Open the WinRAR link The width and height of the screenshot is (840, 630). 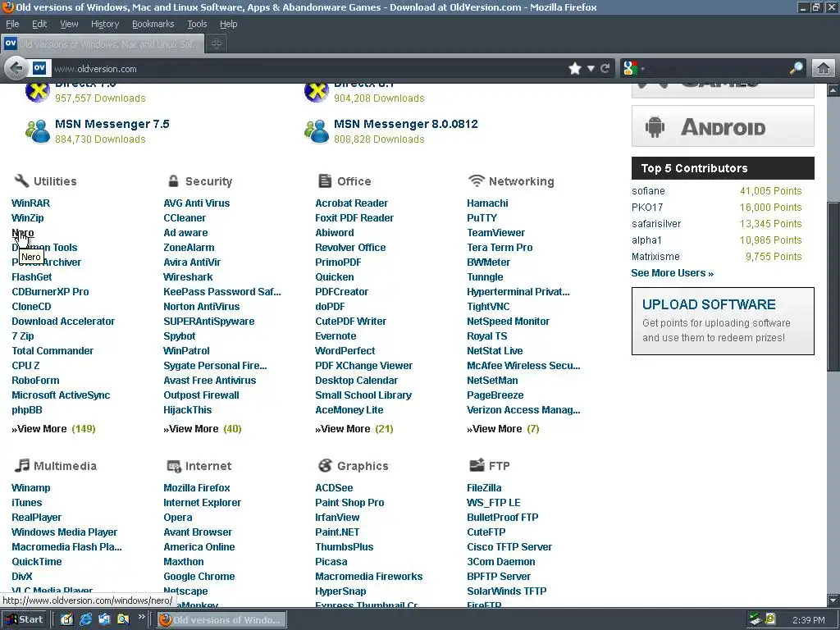pos(30,203)
